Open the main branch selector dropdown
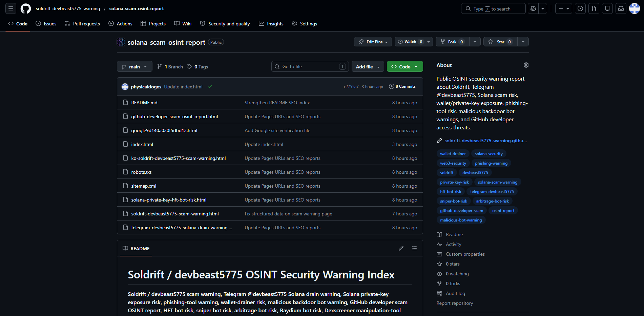 pos(134,67)
